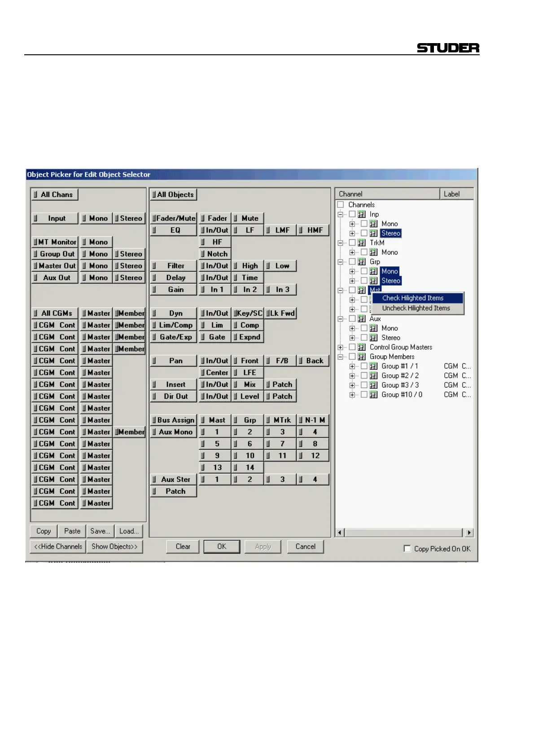Image resolution: width=534 pixels, height=756 pixels.
Task: Click the Hide Channels button
Action: pos(58,547)
